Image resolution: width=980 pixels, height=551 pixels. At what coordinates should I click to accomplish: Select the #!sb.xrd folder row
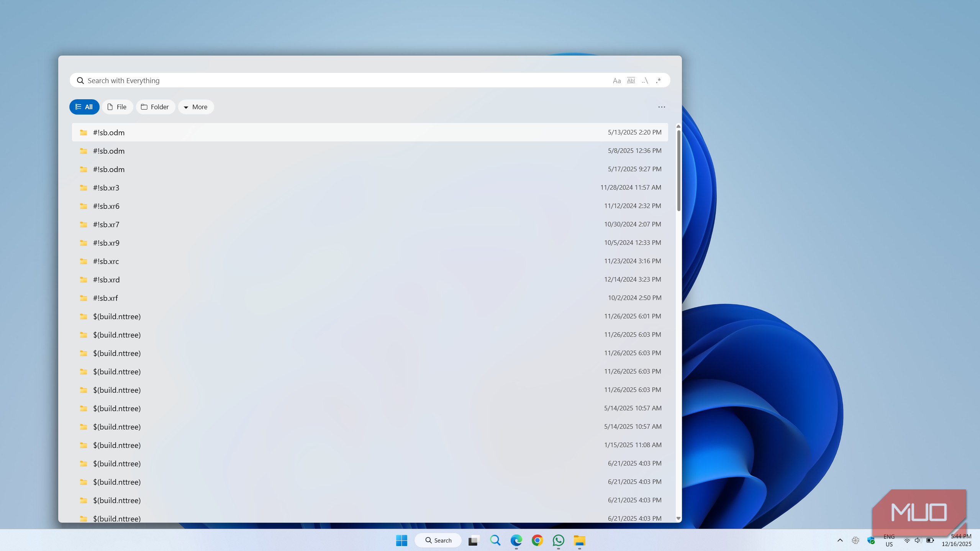tap(370, 279)
